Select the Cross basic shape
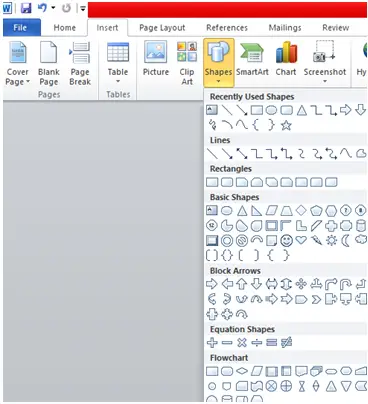This screenshot has width=368, height=404. click(x=331, y=226)
